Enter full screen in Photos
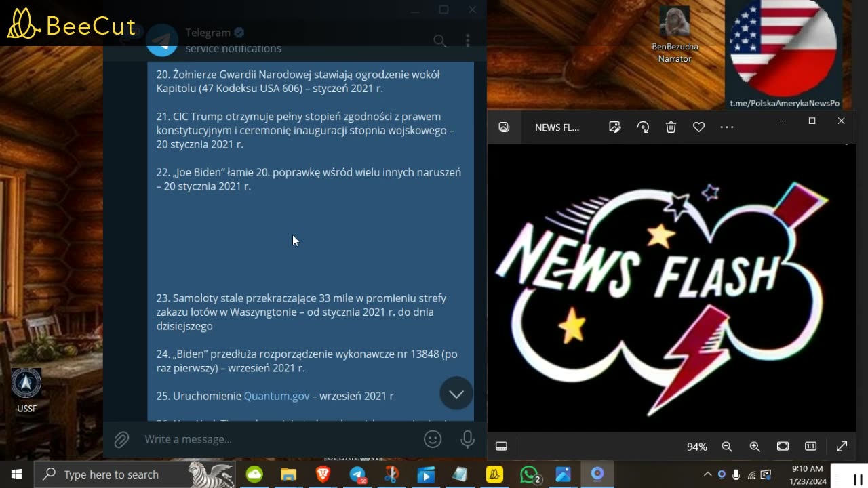Image resolution: width=868 pixels, height=488 pixels. point(842,446)
